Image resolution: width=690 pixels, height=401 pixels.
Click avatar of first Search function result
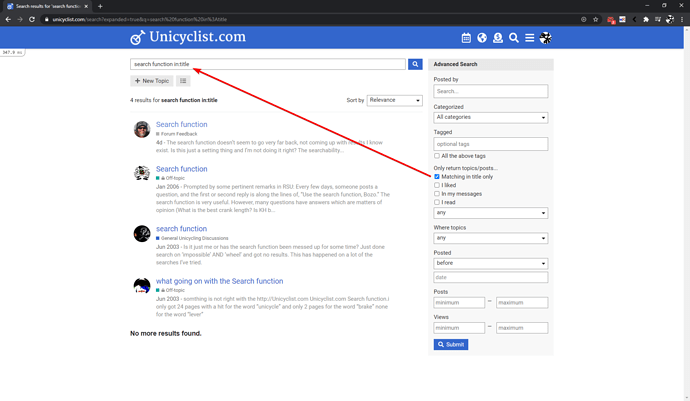point(142,129)
